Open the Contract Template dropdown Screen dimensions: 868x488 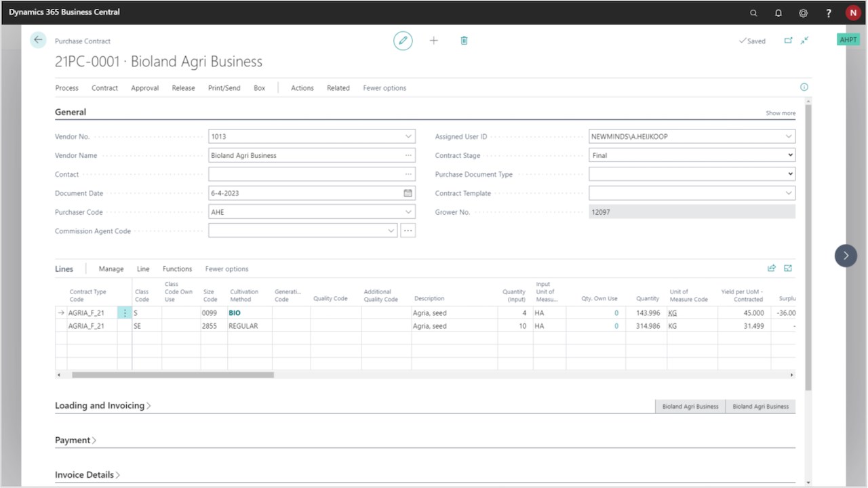point(789,193)
